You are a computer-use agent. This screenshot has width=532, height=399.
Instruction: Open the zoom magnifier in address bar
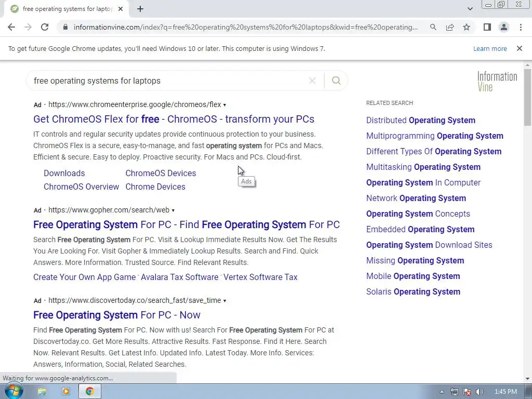433,27
